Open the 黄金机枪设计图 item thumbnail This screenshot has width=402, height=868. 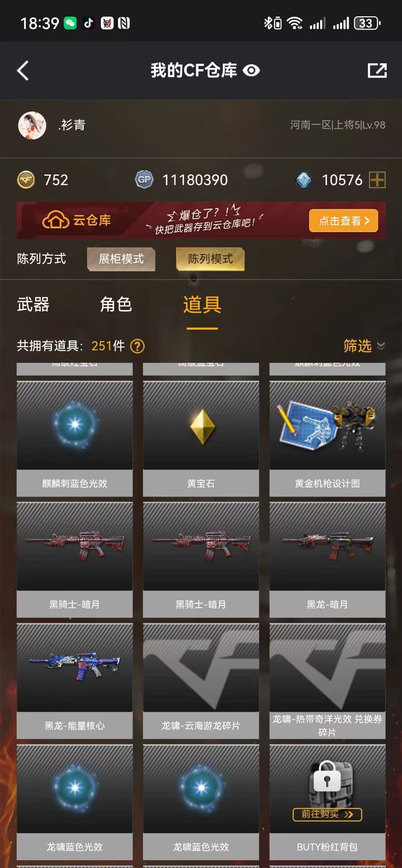(x=327, y=425)
